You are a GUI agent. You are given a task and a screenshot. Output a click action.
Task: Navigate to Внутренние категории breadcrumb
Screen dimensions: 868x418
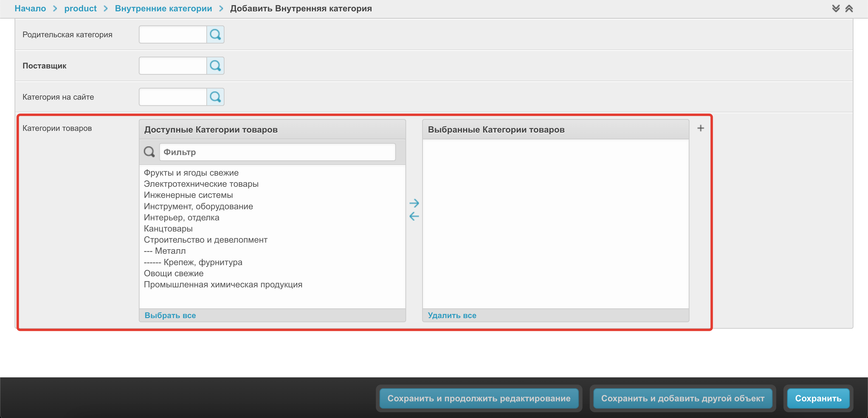[163, 8]
